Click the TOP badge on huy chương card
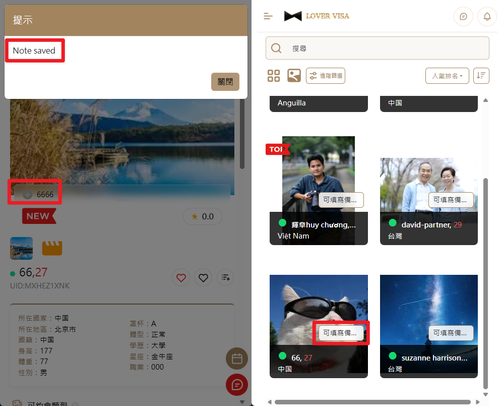The height and width of the screenshot is (406, 500). (277, 149)
